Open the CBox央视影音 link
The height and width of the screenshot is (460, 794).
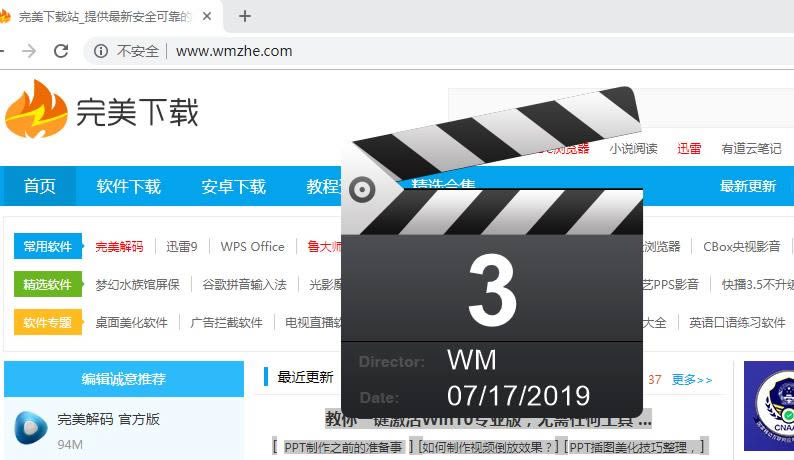(742, 247)
